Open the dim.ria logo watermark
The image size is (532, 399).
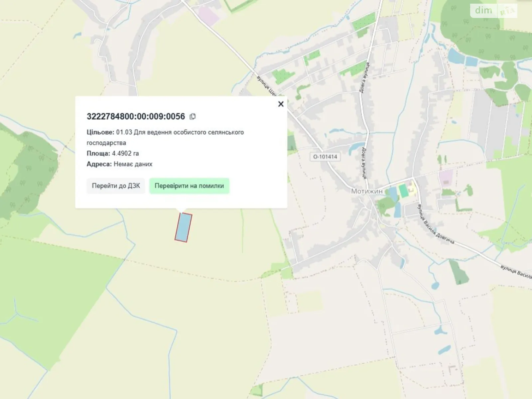click(x=493, y=11)
